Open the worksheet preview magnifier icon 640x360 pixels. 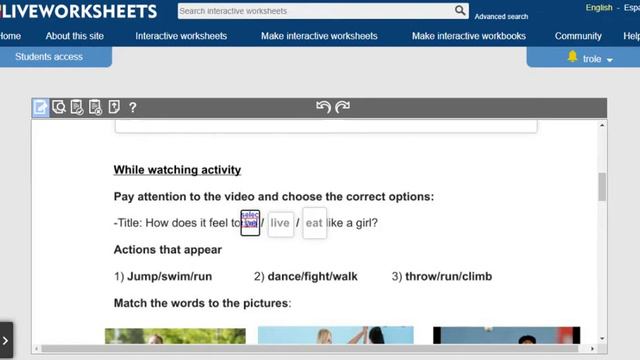point(59,107)
